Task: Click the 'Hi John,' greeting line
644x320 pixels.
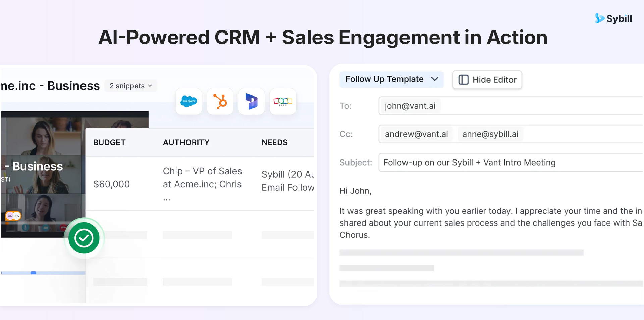Action: [356, 191]
